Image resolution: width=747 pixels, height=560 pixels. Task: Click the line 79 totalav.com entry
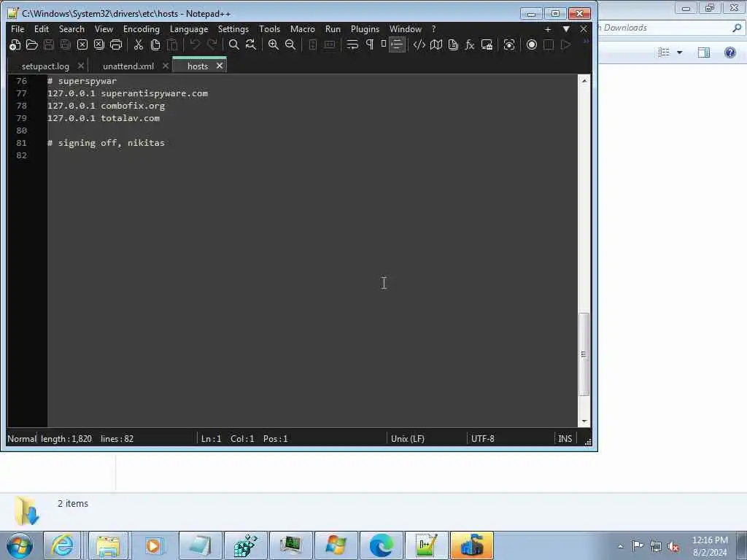click(104, 118)
